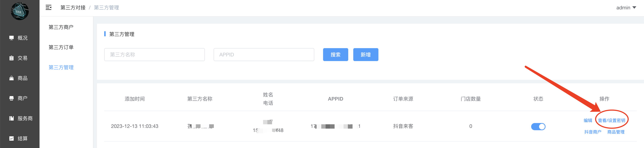Click the 交易 clipboard icon
This screenshot has height=148, width=644.
(x=11, y=58)
